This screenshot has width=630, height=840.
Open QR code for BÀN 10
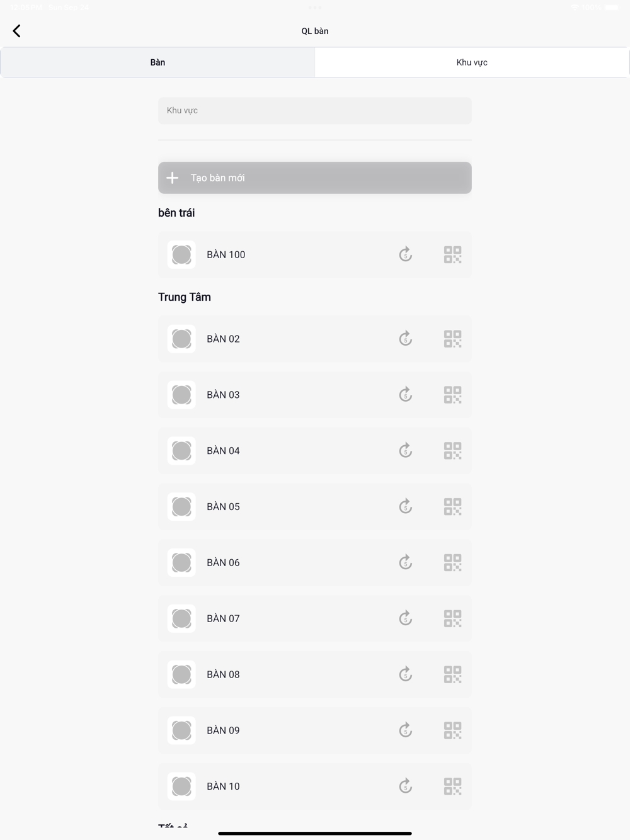[452, 786]
